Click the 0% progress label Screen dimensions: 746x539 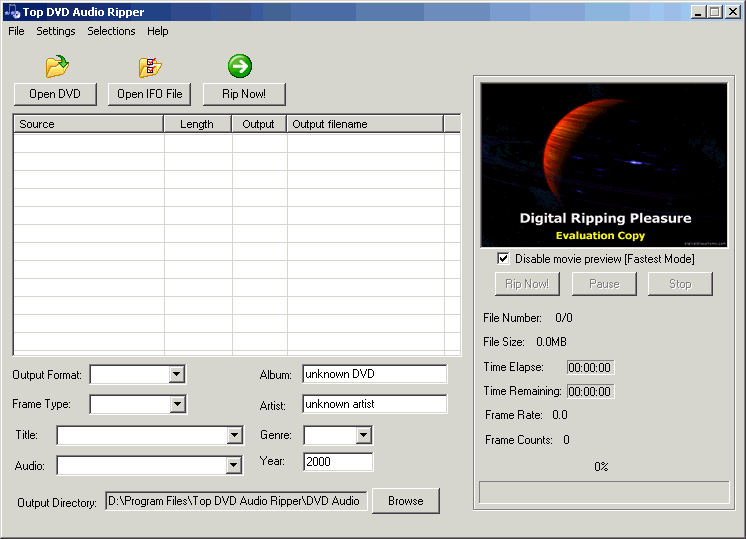click(x=601, y=467)
